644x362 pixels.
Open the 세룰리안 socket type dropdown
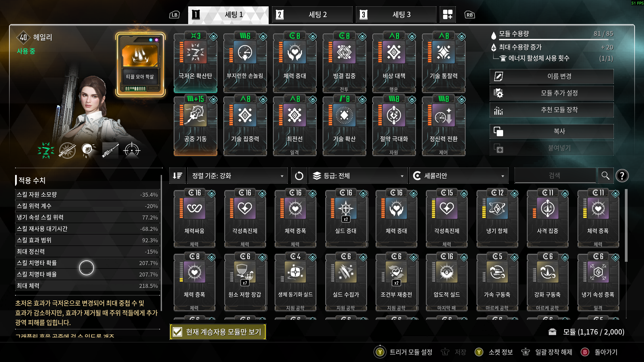pos(459,176)
